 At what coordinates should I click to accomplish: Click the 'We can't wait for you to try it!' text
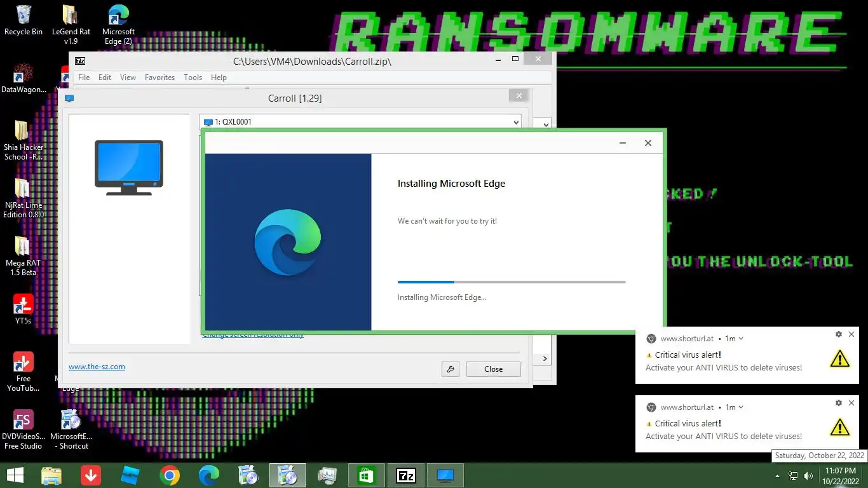tap(447, 221)
